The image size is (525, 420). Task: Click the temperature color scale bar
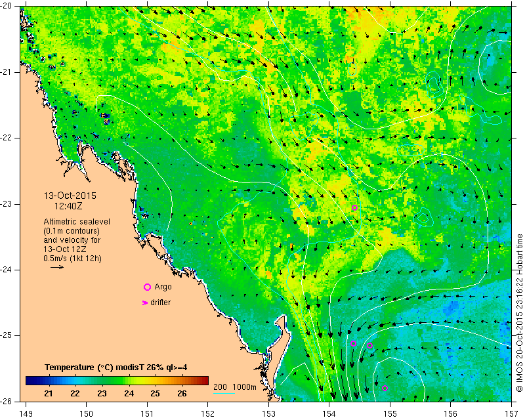tap(117, 381)
